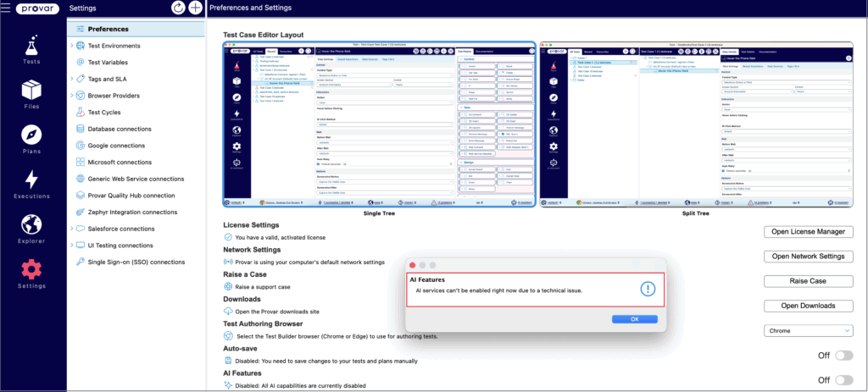Click the refresh icon in Settings header

point(178,8)
